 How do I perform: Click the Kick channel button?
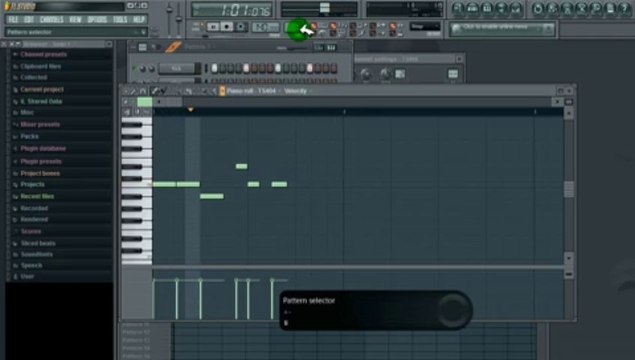click(x=177, y=68)
